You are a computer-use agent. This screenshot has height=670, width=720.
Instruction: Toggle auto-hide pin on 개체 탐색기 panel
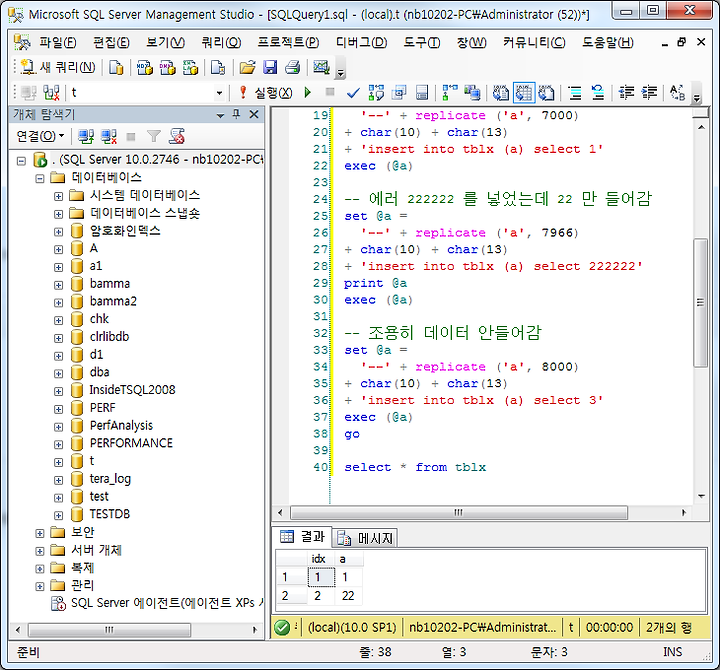(x=236, y=114)
